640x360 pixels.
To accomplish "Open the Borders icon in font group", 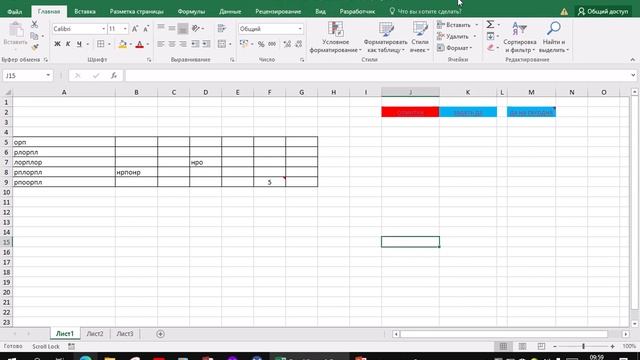I will (100, 44).
